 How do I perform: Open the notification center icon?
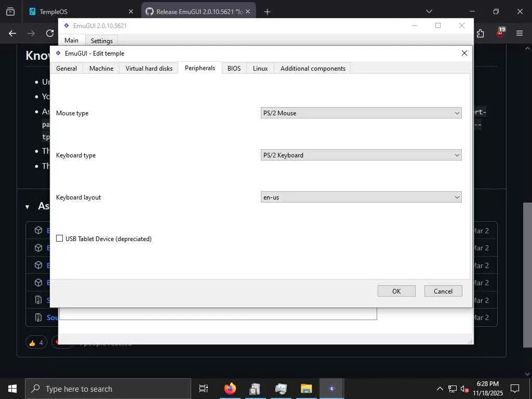coord(515,389)
